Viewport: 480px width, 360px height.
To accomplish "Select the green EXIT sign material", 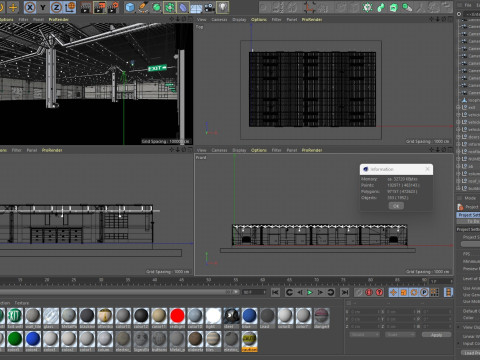I will tap(15, 316).
